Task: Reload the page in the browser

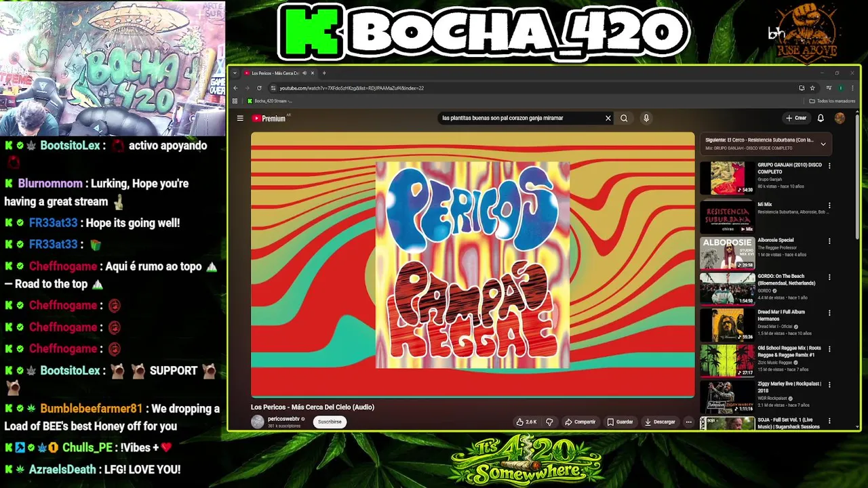Action: pyautogui.click(x=258, y=87)
